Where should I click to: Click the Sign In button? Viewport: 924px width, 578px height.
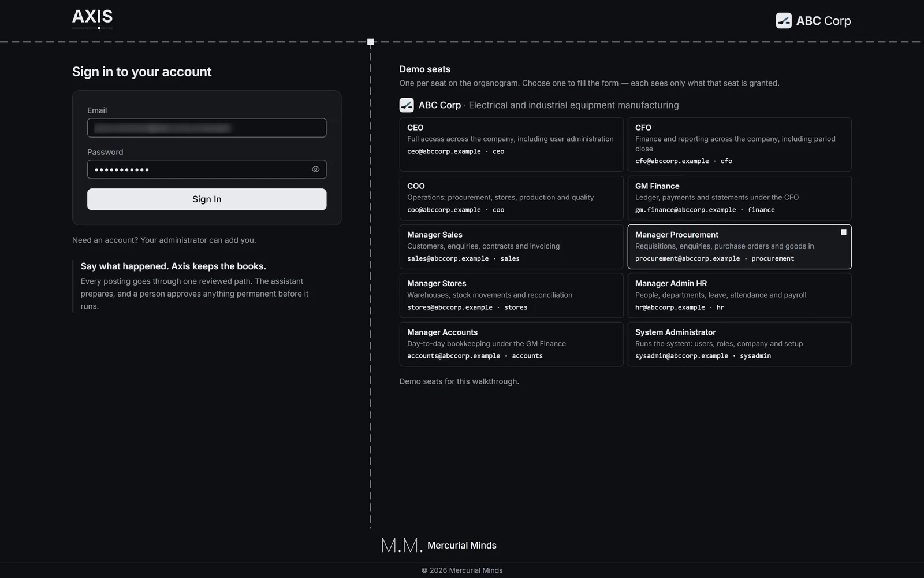pos(207,199)
